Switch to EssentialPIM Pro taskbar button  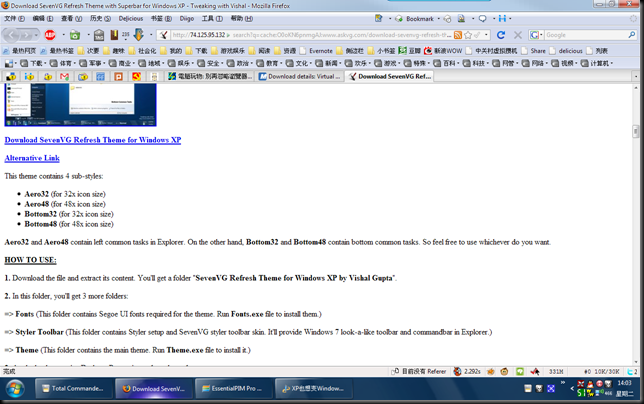coord(232,388)
